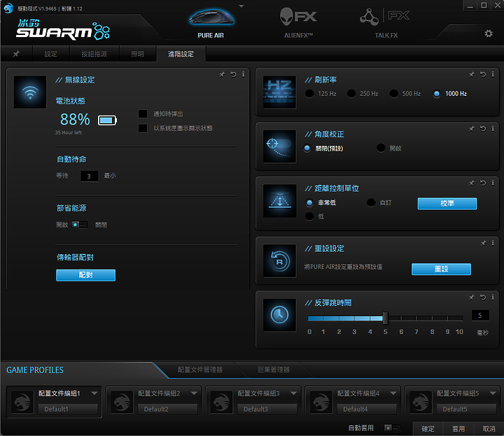
Task: Set debounce slider to 8 mark
Action: click(x=432, y=318)
